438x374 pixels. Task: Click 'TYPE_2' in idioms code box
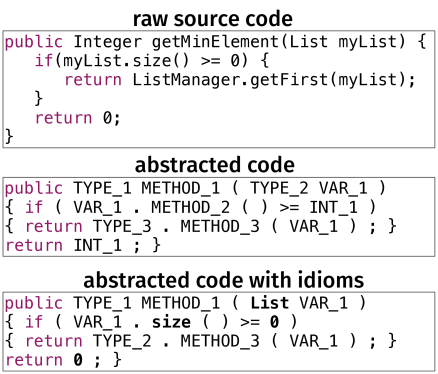[122, 341]
